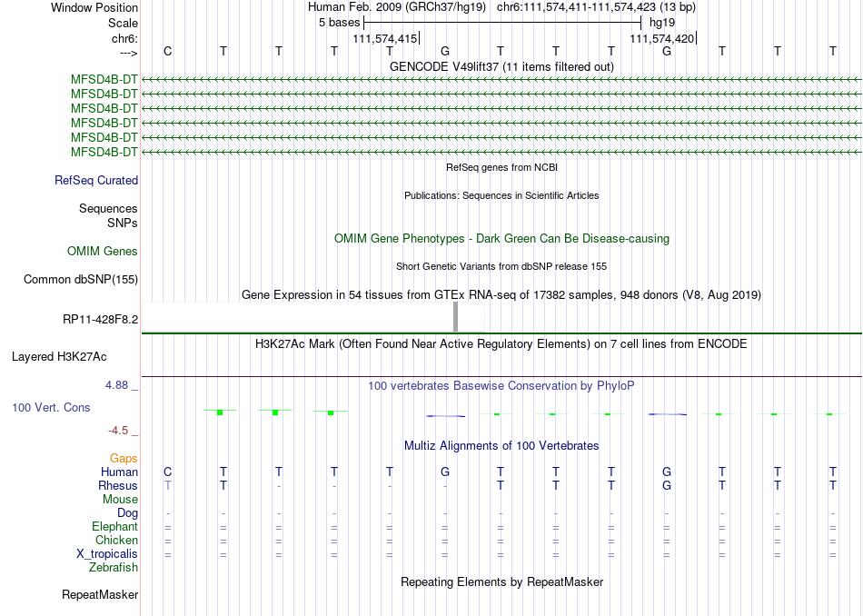
Task: Click the ---> sequence direction arrow
Action: click(128, 53)
